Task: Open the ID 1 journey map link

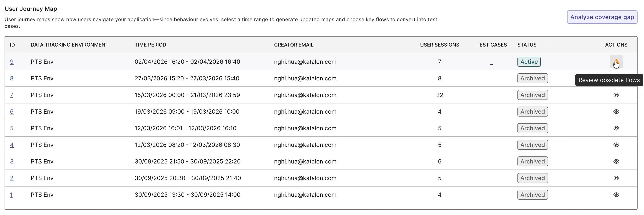Action: click(x=11, y=195)
